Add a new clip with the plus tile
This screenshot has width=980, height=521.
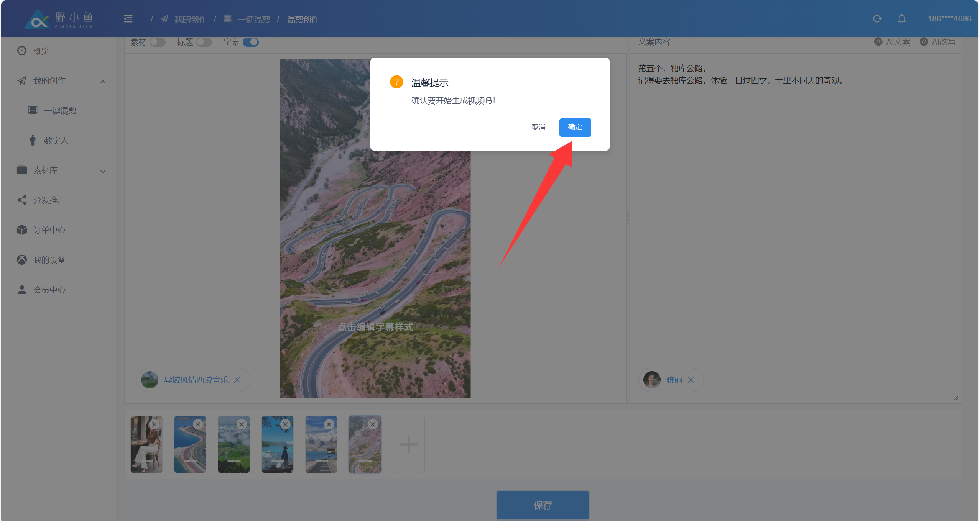coord(408,444)
